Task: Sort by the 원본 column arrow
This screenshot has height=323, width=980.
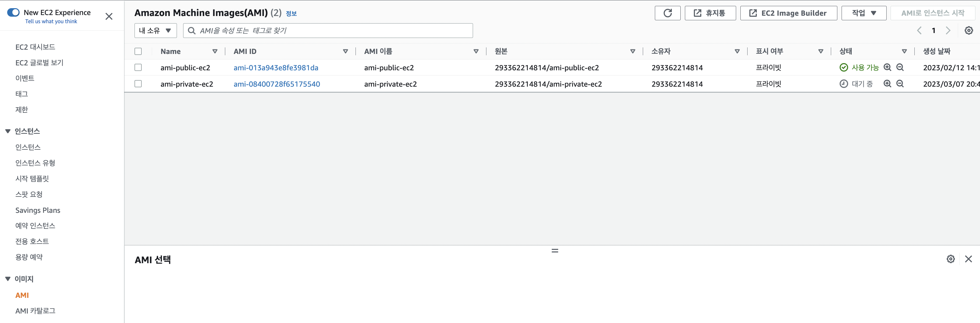Action: (x=633, y=51)
